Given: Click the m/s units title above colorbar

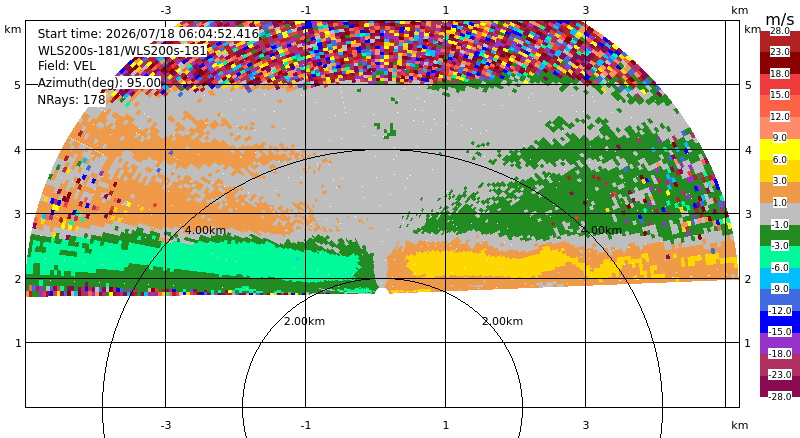Looking at the screenshot, I should pyautogui.click(x=780, y=19).
